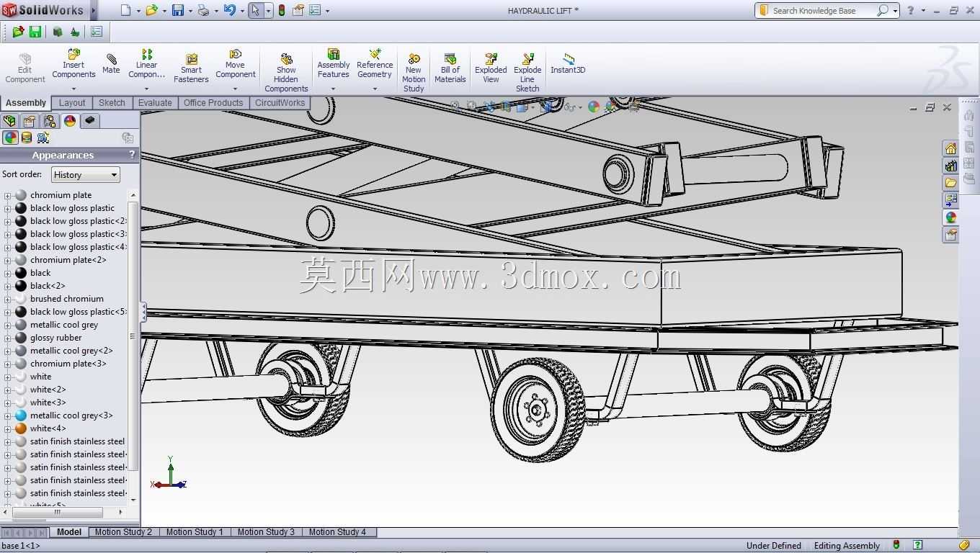Expand the Reference Geometry dropdown arrow
This screenshot has height=553, width=980.
tap(375, 89)
